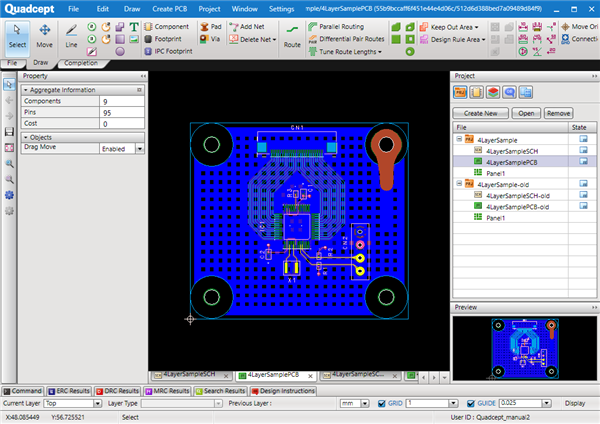Select Parallel Routing
The height and width of the screenshot is (424, 600).
[x=336, y=27]
